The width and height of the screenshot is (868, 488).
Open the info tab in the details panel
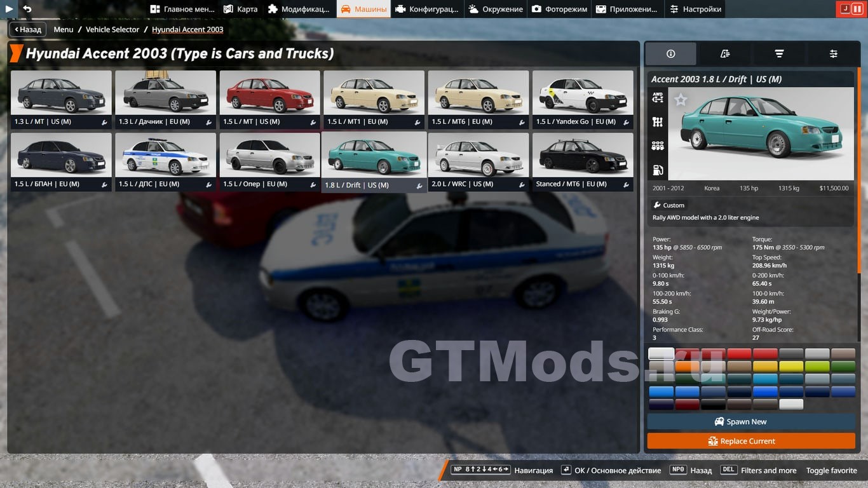click(x=670, y=54)
